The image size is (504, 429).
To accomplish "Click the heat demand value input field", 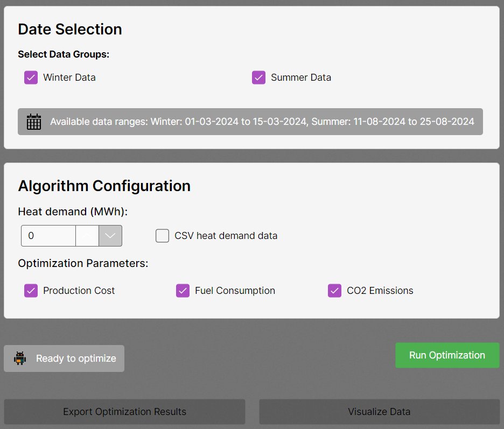I will coord(48,236).
